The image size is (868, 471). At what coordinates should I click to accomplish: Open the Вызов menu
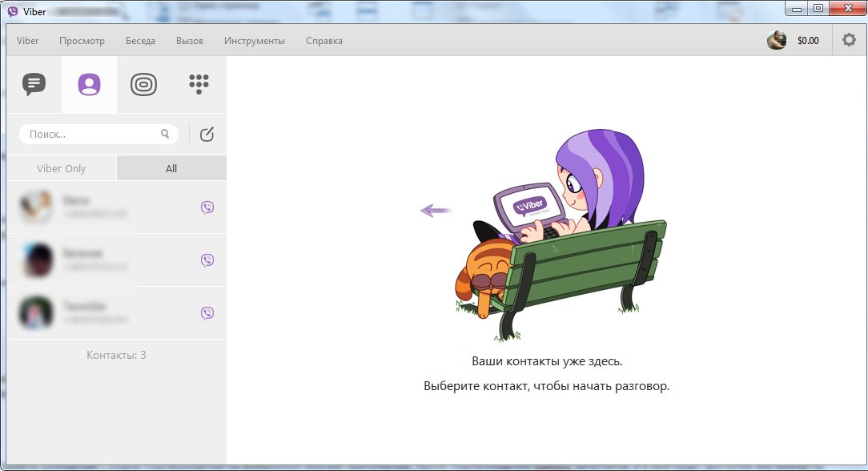(190, 41)
